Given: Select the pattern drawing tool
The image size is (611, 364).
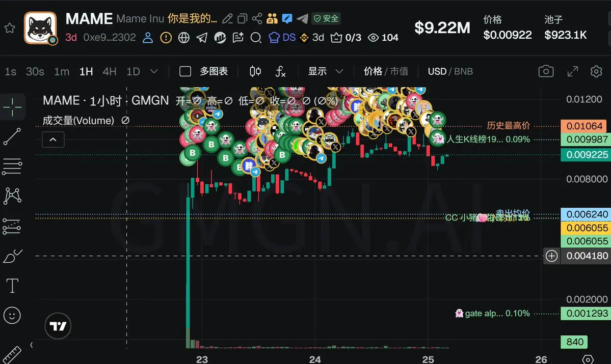Looking at the screenshot, I should (12, 196).
